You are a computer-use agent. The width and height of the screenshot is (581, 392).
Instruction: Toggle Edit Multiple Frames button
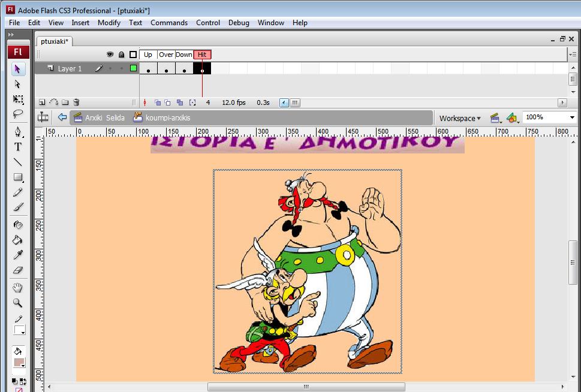[x=180, y=102]
